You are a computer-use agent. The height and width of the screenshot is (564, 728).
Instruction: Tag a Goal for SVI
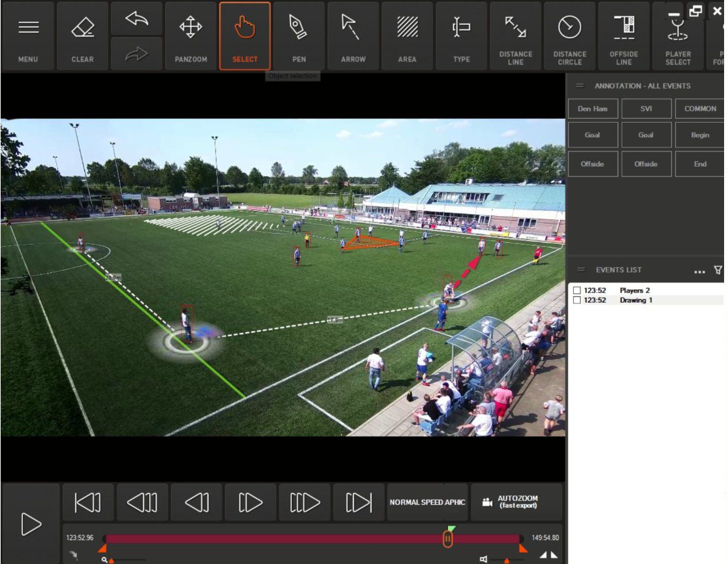click(646, 135)
